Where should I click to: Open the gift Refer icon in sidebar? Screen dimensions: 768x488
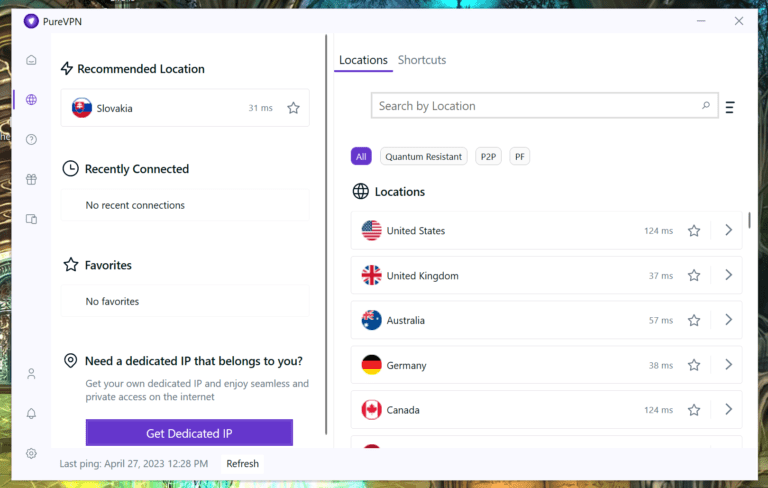[x=31, y=180]
